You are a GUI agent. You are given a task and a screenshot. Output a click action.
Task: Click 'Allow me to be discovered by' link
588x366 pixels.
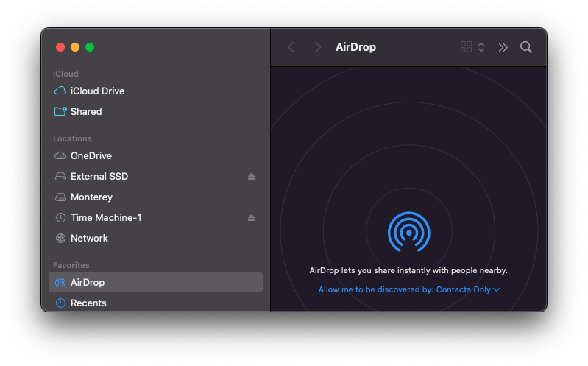tap(376, 290)
